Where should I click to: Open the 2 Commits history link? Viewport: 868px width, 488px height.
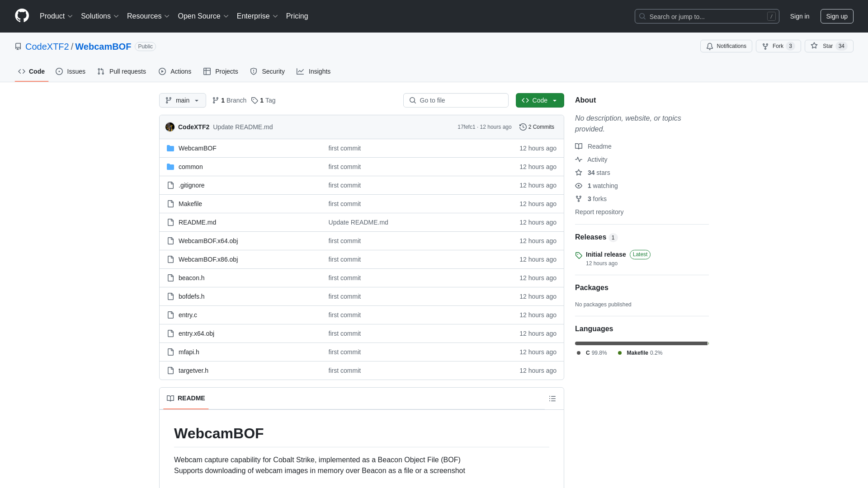tap(537, 127)
